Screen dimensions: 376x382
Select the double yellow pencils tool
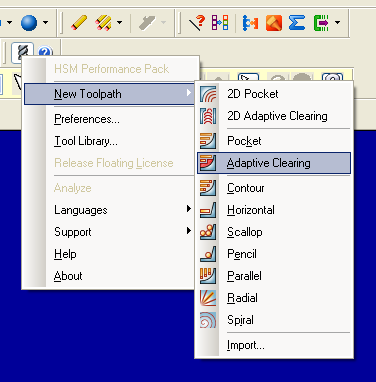[x=104, y=23]
